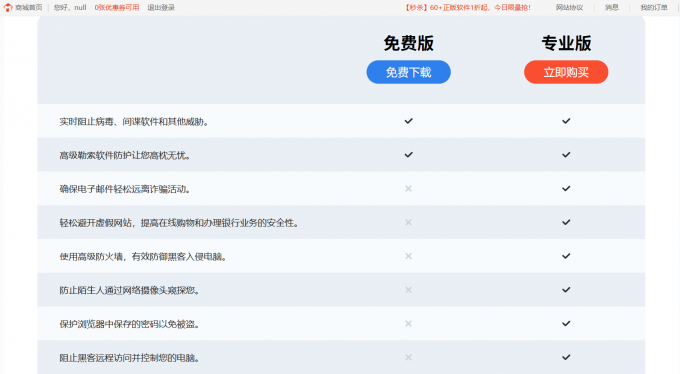The height and width of the screenshot is (374, 680).
Task: Click free-version X mark for 使用高级防火墙 row
Action: click(x=409, y=256)
